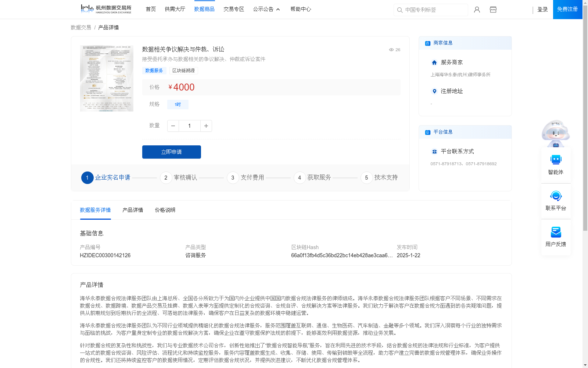588x368 pixels.
Task: Click the 注册地址 location pin icon
Action: click(434, 91)
